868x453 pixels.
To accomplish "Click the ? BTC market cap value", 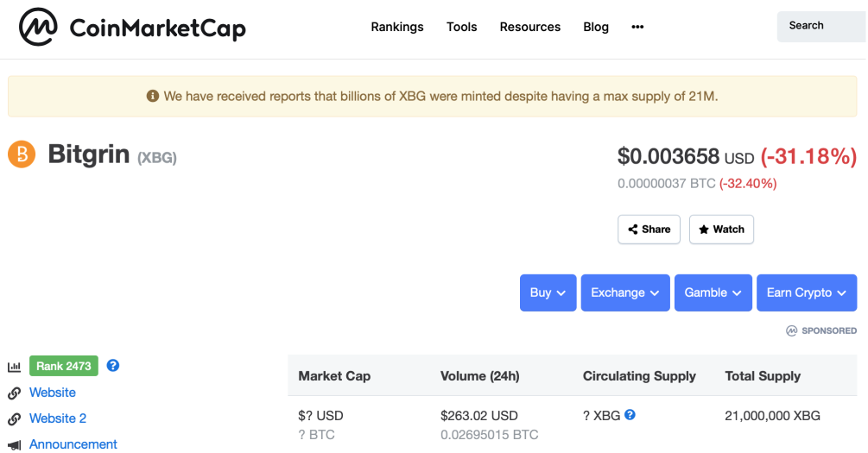I will (x=317, y=435).
